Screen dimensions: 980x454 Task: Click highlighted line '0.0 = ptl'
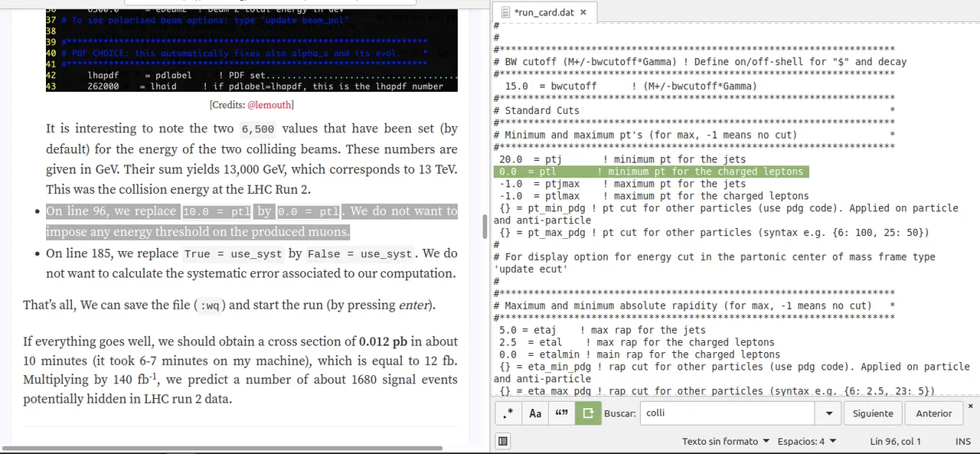click(x=651, y=171)
